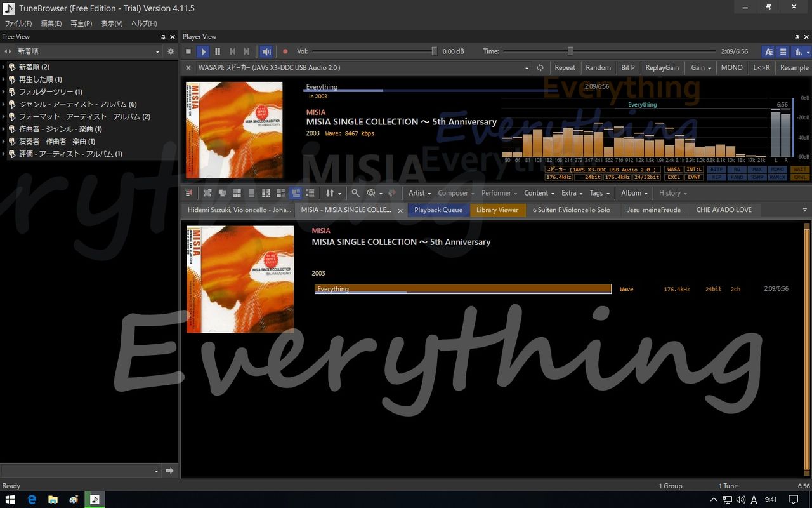Switch to the Library Viewer tab
The width and height of the screenshot is (812, 508).
(x=497, y=210)
